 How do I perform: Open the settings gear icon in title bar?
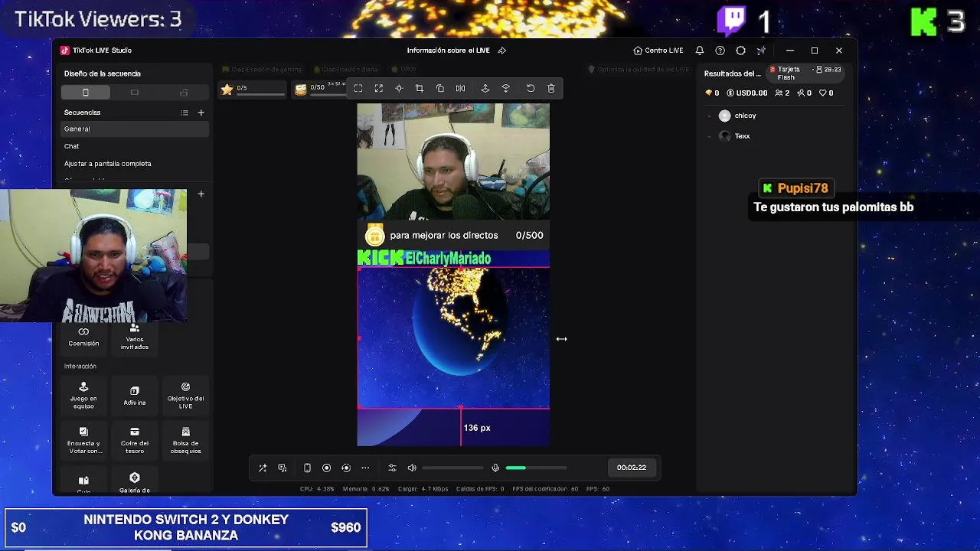[740, 51]
